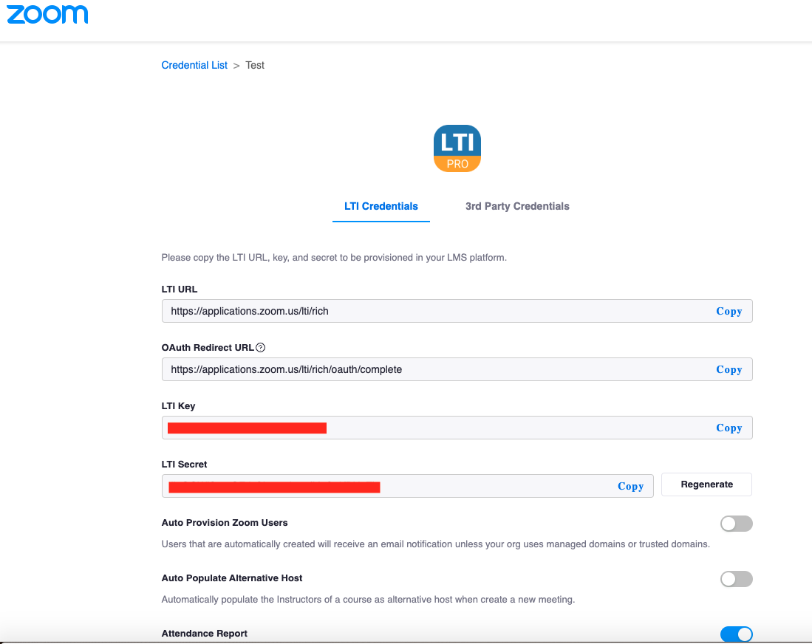Click the "OAuth Redirect URL" label
The height and width of the screenshot is (644, 812).
pyautogui.click(x=208, y=348)
